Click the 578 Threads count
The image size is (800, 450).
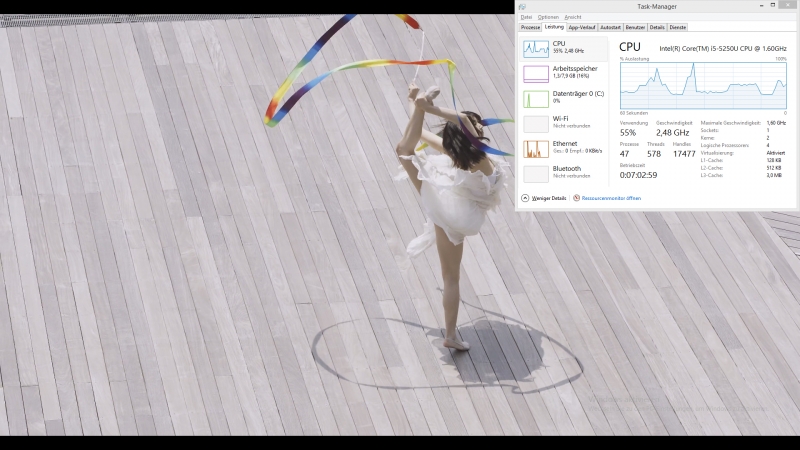654,154
